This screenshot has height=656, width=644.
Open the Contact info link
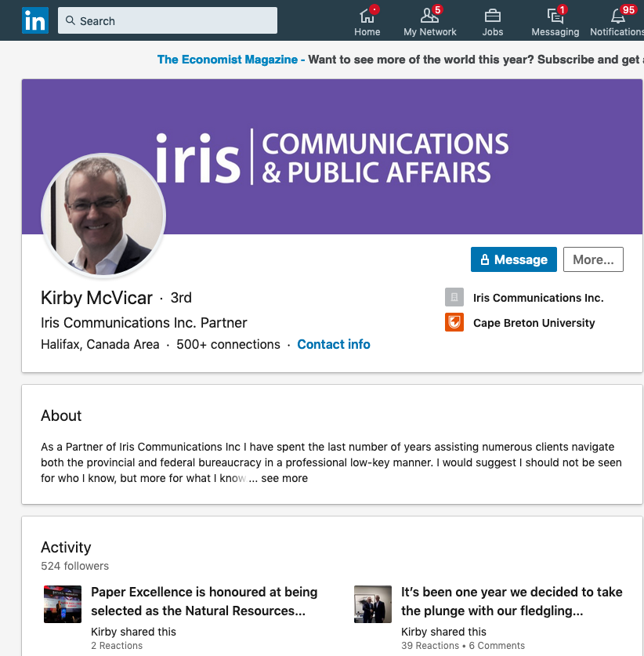[334, 344]
